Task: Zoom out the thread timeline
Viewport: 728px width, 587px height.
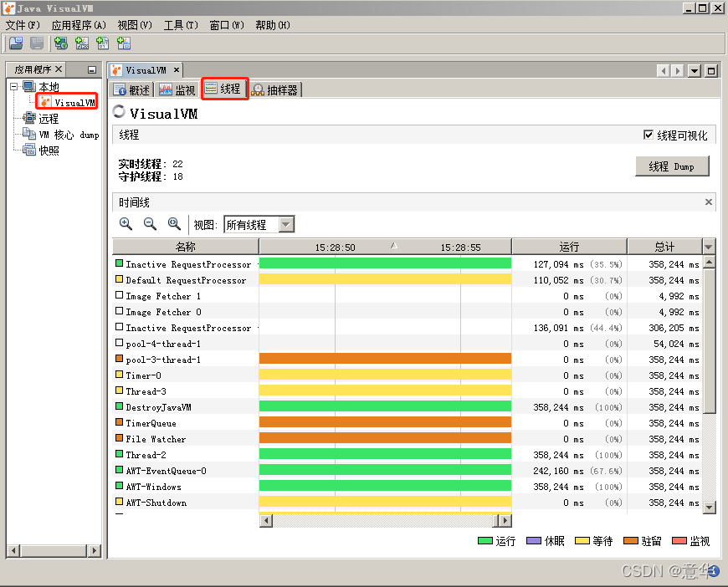Action: (x=150, y=223)
